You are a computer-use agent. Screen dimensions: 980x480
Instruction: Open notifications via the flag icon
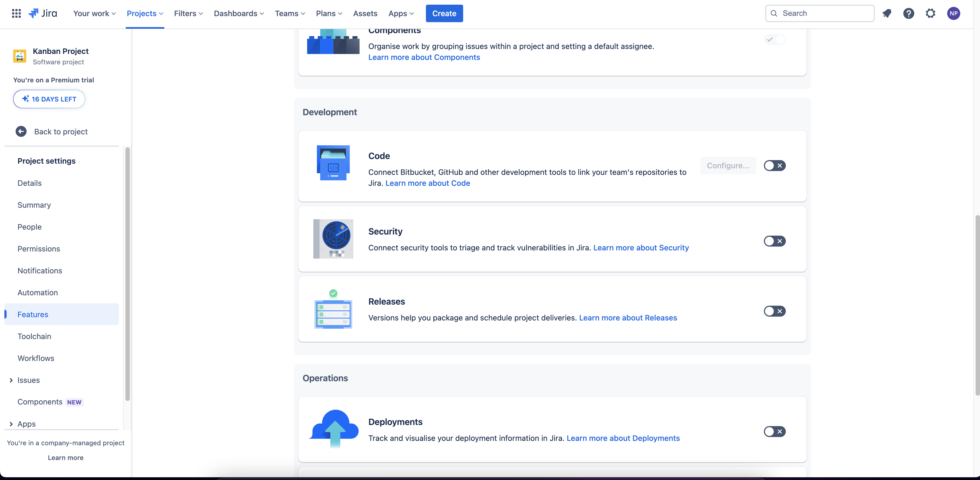(x=887, y=13)
